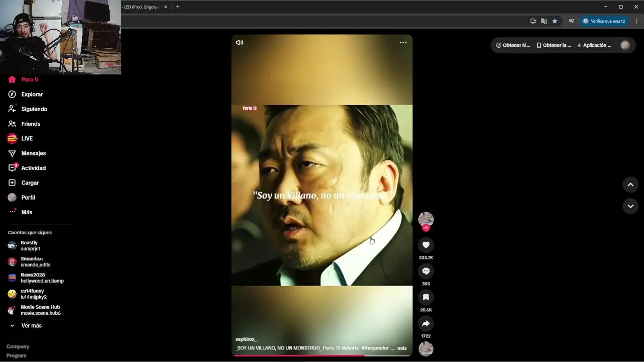Click the Obtener M... button
Screen dimensions: 644x362
(x=513, y=45)
